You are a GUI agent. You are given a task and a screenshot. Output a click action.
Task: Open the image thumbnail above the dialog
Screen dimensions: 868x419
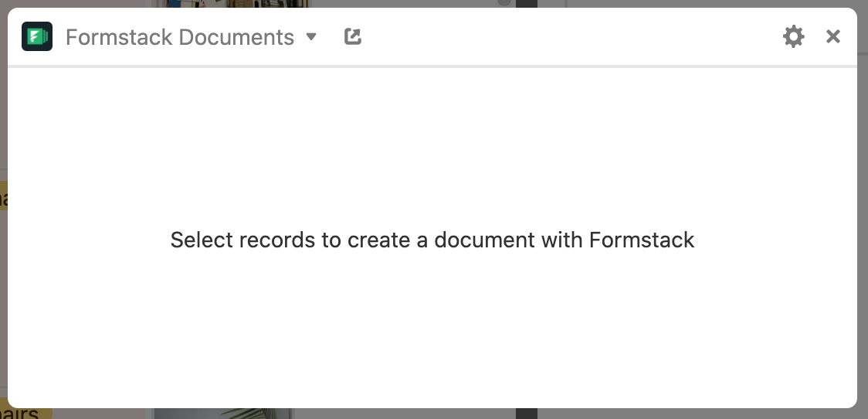(232, 3)
